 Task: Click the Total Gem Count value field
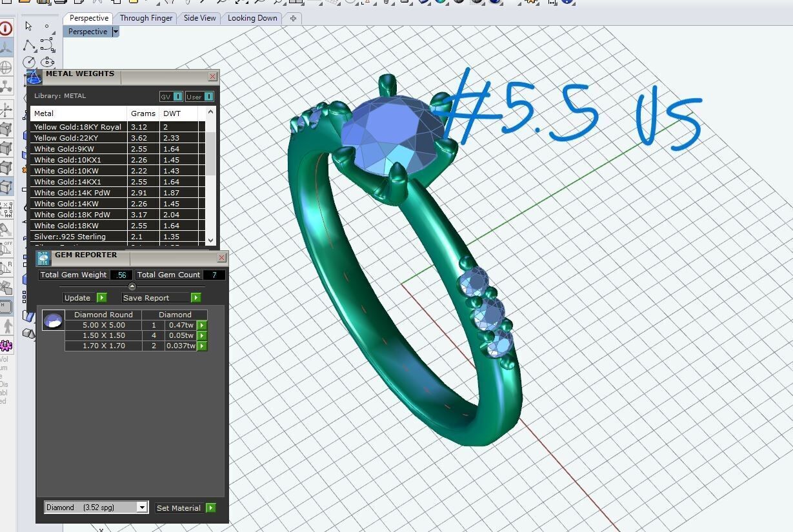214,275
